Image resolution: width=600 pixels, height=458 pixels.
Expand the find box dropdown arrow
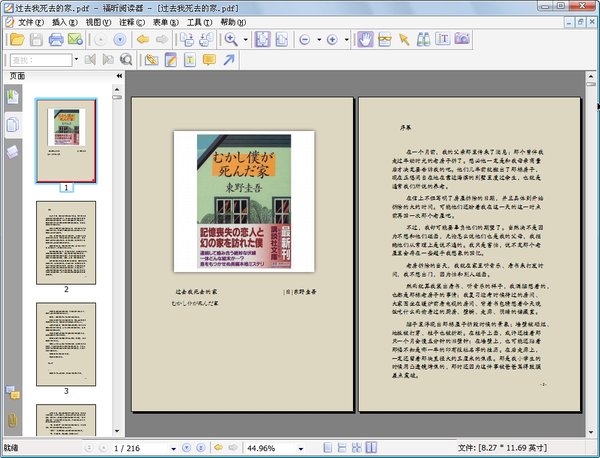tap(78, 60)
